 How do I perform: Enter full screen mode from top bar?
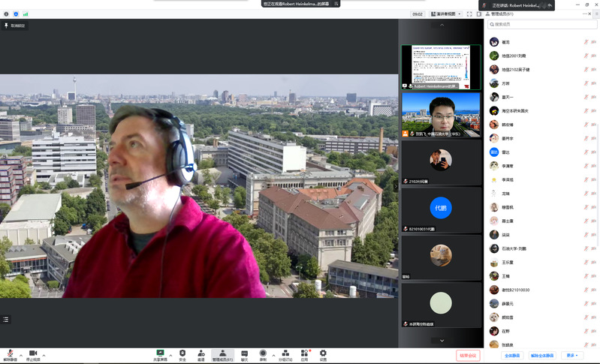468,14
